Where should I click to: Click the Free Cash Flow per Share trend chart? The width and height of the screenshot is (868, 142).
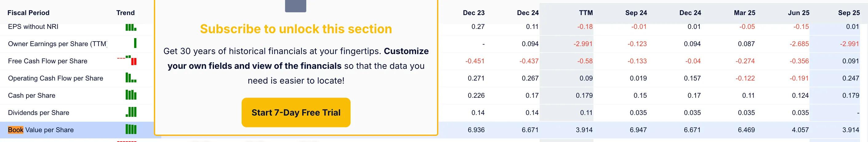pyautogui.click(x=127, y=60)
